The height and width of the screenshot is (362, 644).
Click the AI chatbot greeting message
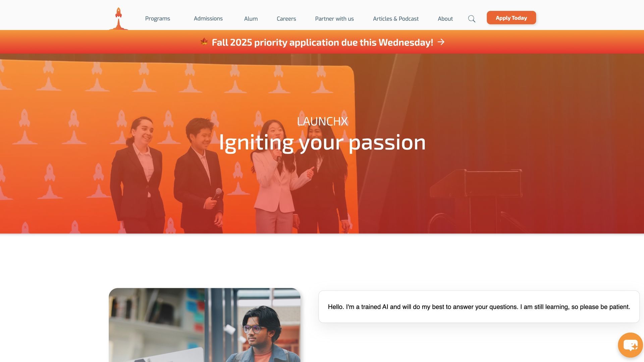tap(479, 307)
